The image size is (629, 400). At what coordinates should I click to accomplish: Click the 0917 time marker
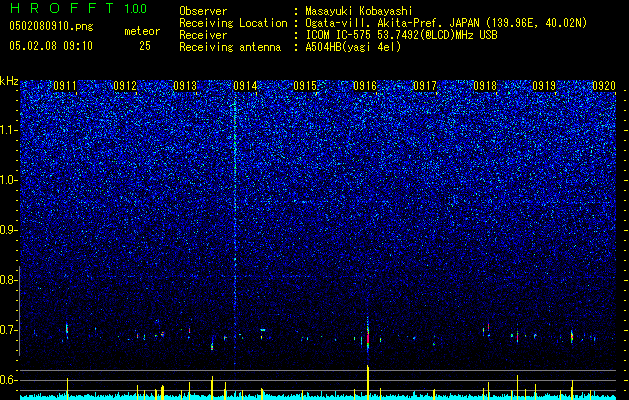tap(425, 86)
